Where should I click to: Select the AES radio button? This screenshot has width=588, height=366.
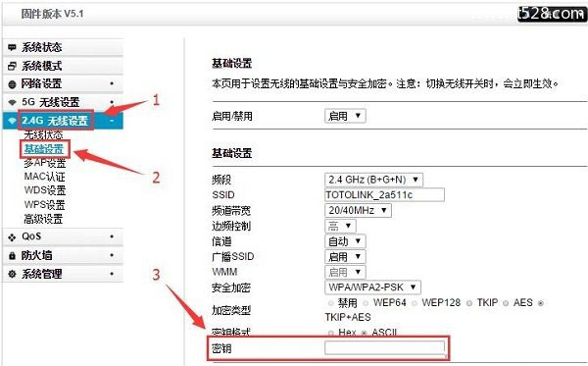[x=506, y=303]
